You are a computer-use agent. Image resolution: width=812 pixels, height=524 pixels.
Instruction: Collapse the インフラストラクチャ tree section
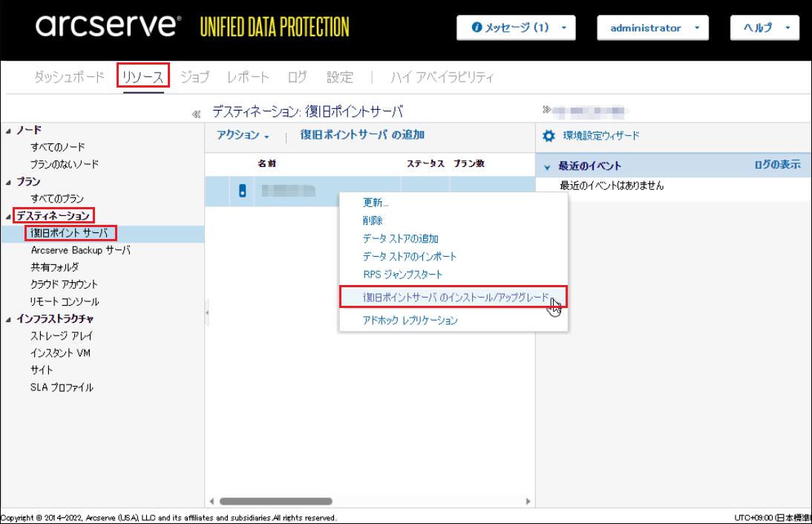[8, 319]
